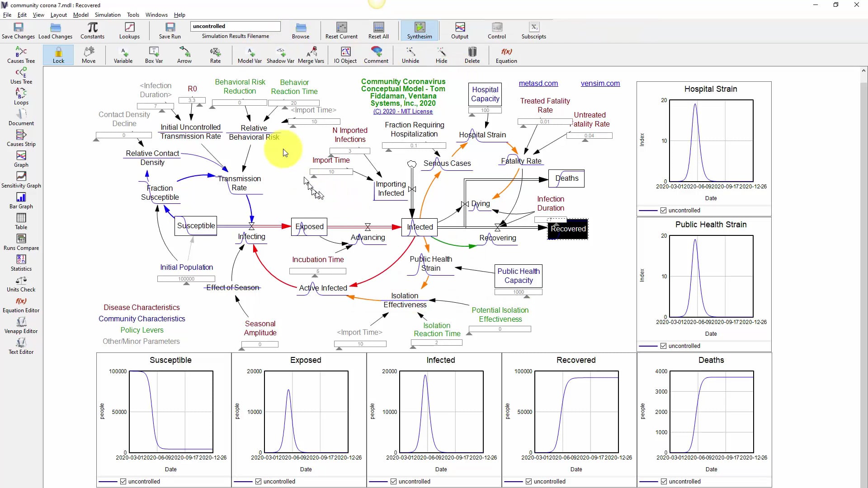The height and width of the screenshot is (488, 868).
Task: Select the Lock tool
Action: pos(58,55)
